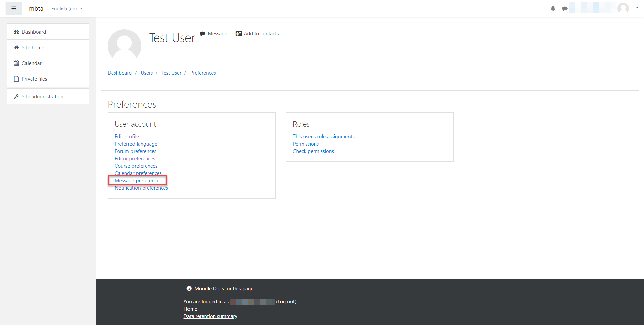Click the info icon beside Moodle Docs
Viewport: 644px width, 325px height.
tap(189, 288)
